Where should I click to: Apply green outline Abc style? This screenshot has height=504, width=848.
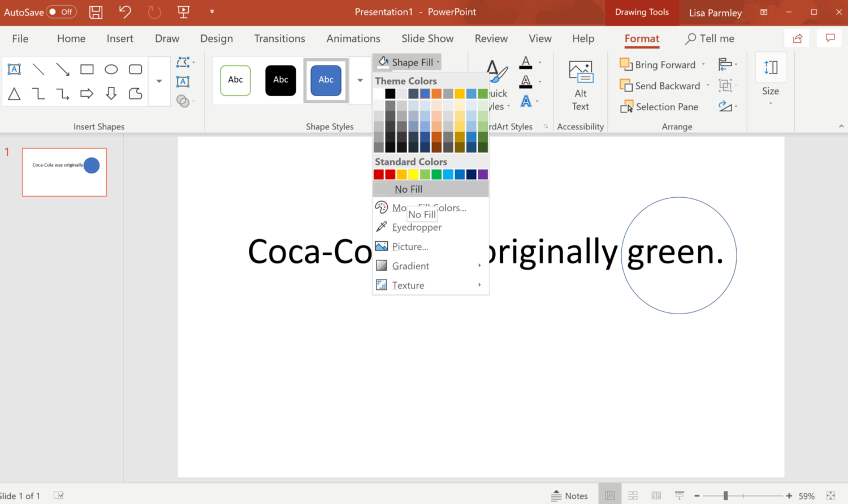click(236, 80)
